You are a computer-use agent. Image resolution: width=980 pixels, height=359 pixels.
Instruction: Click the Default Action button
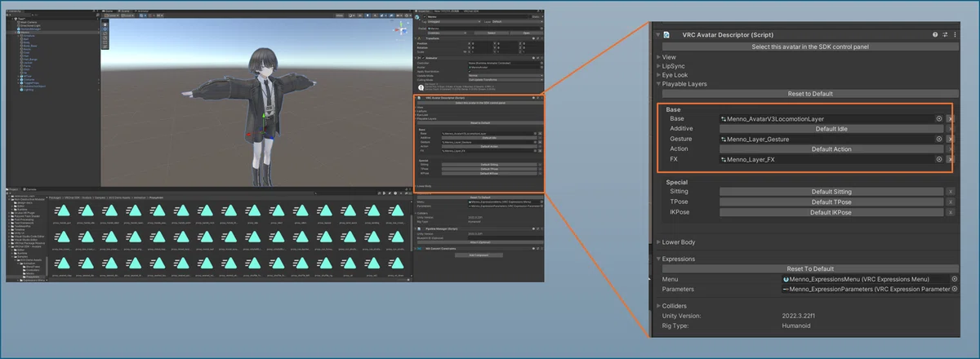(x=832, y=149)
